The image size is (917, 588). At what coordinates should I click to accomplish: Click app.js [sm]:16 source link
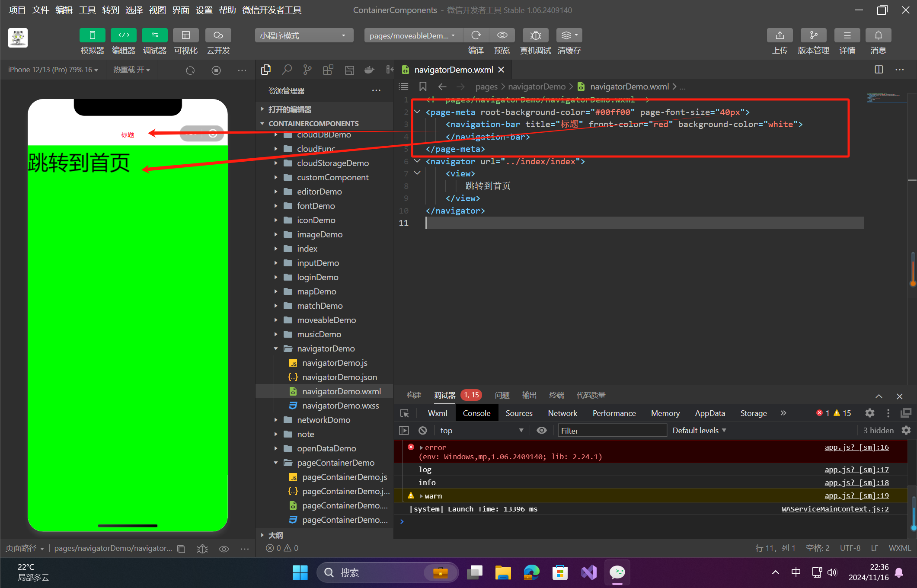856,447
